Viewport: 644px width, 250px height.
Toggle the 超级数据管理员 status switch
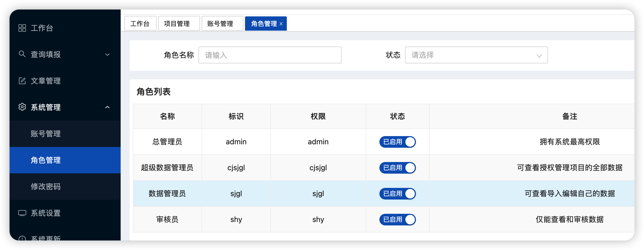(x=397, y=168)
